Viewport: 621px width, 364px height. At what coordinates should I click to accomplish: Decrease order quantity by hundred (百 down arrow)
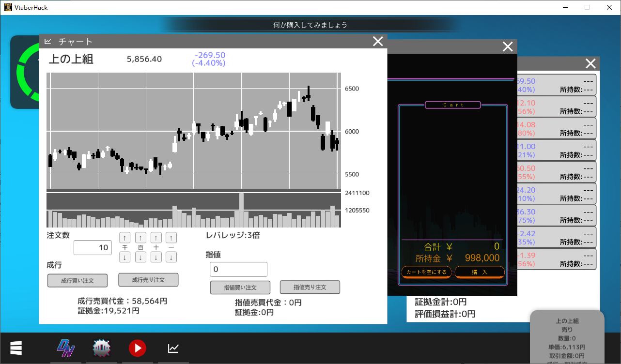[x=140, y=258]
